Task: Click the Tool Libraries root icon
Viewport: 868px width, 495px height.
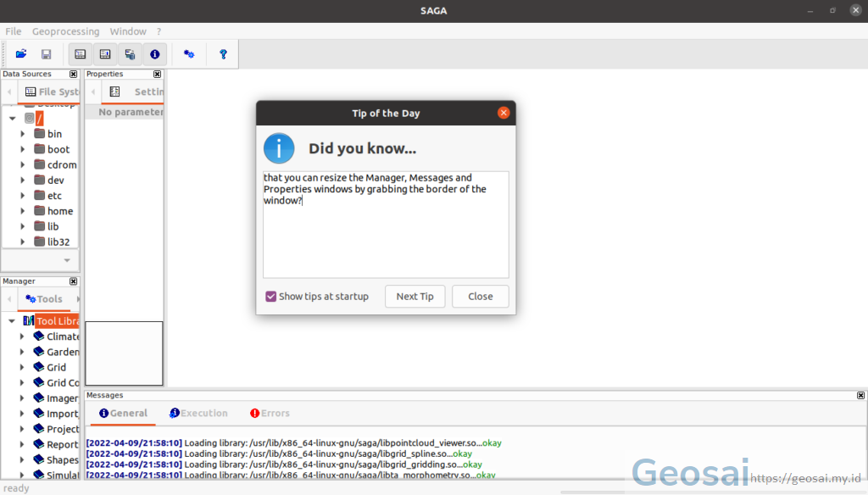Action: 28,320
